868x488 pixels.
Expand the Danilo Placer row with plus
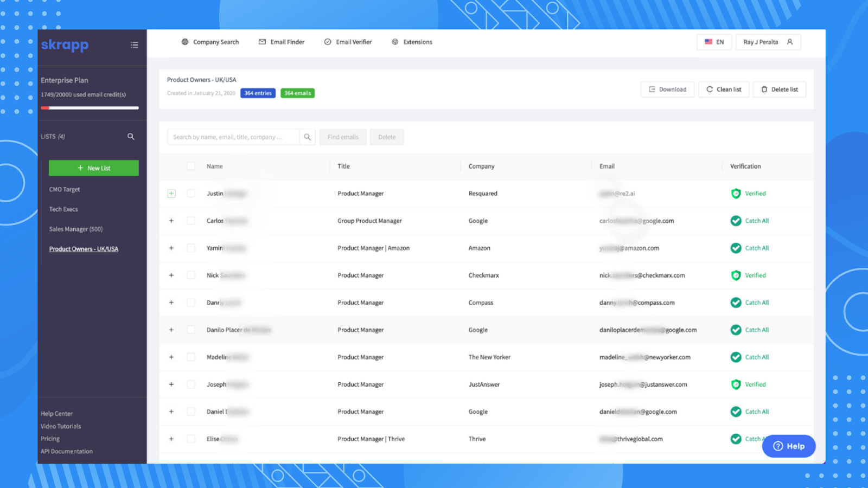171,330
